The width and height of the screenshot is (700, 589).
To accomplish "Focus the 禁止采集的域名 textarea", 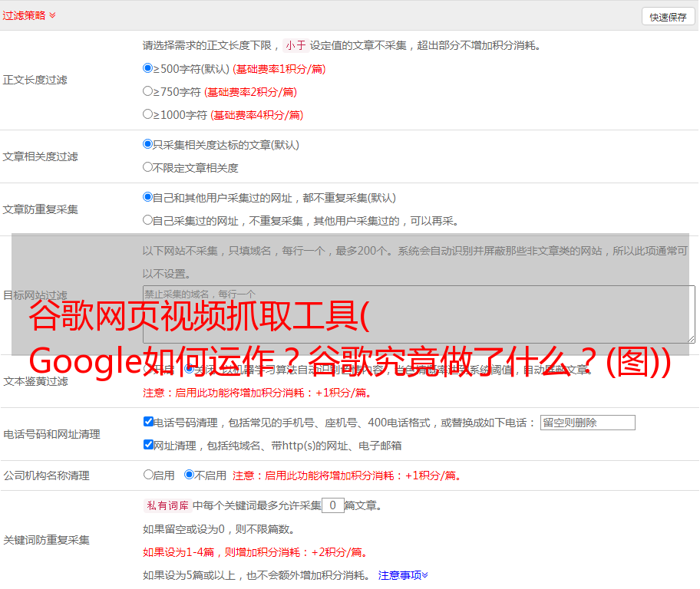I will click(x=419, y=314).
